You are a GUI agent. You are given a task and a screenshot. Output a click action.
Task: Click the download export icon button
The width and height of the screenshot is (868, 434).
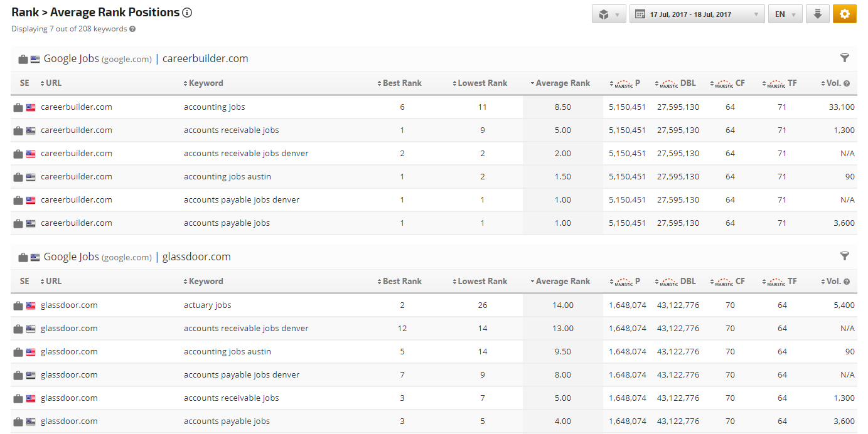[817, 14]
